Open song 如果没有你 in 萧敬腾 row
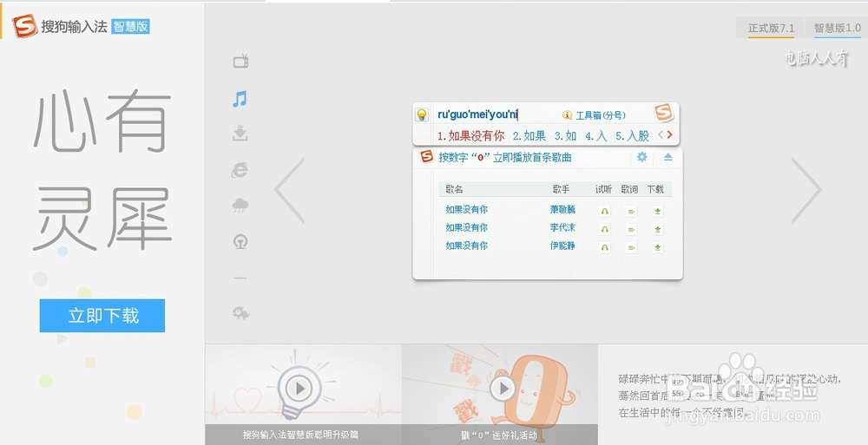Viewport: 868px width, 445px height. click(x=467, y=209)
